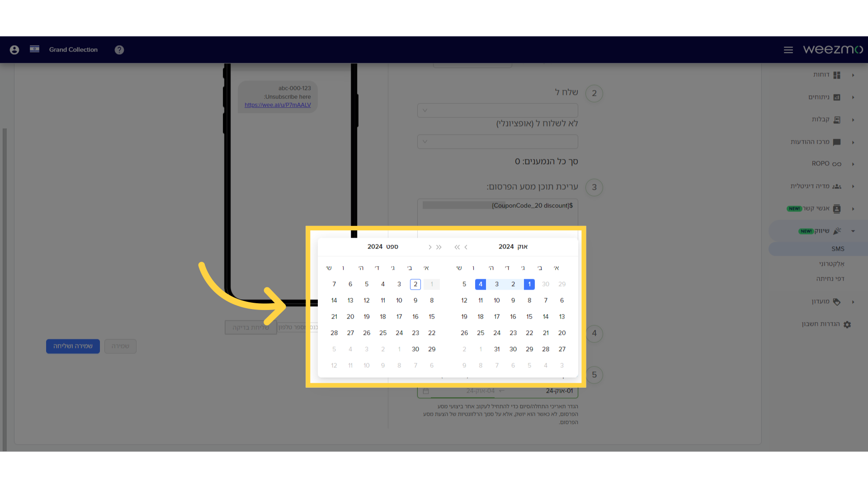
Task: Click the מרכז ההודעות (Message Center) icon
Action: click(x=837, y=142)
